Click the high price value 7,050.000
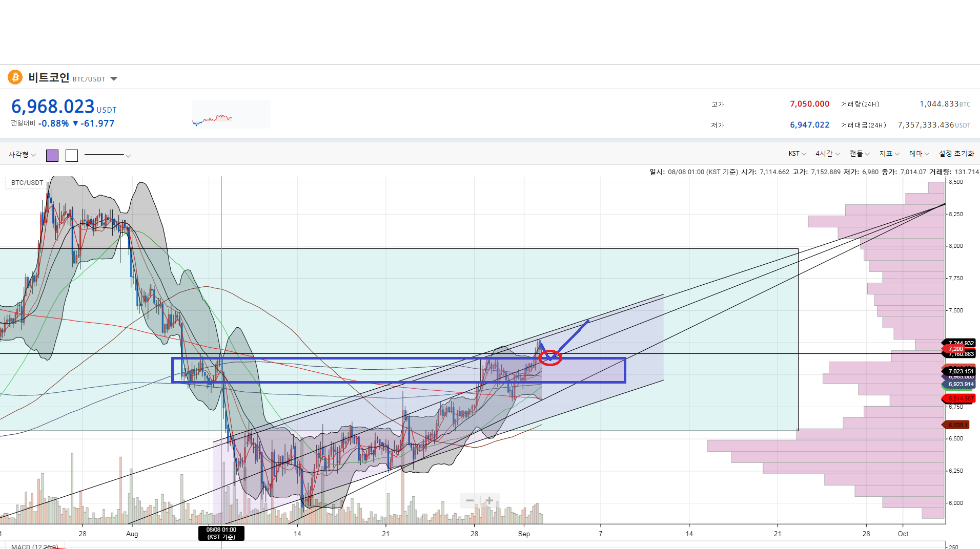Viewport: 980px width, 549px height. tap(809, 104)
